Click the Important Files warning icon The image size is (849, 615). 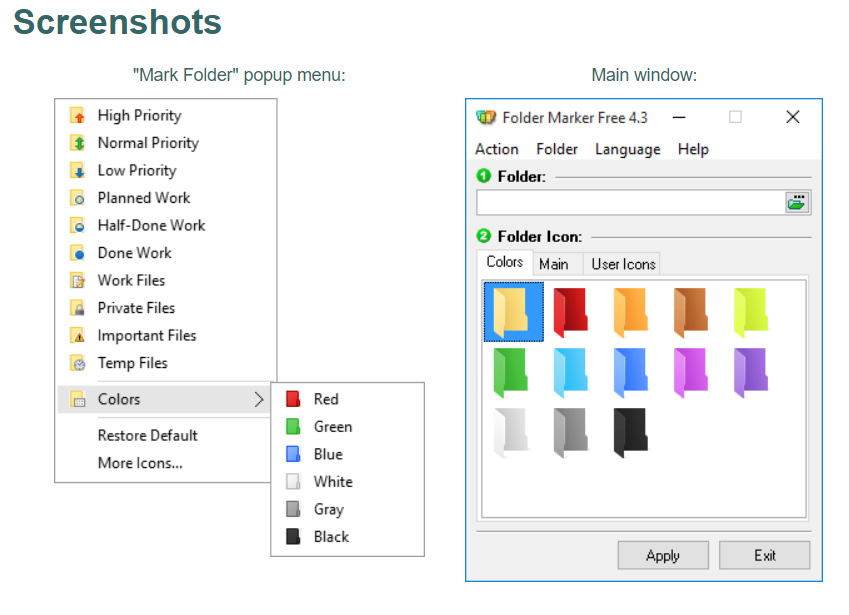click(x=78, y=336)
